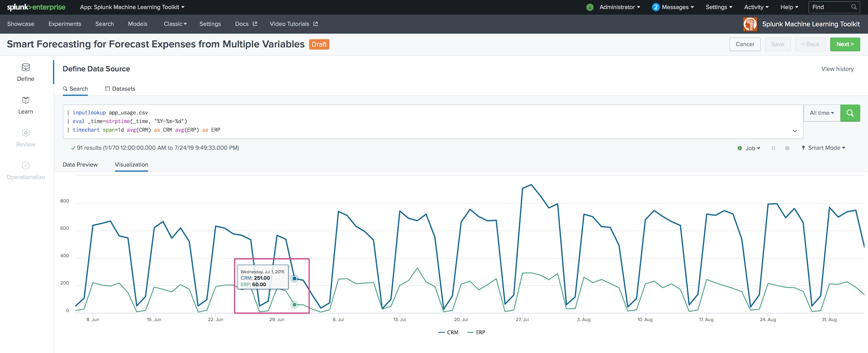Open the Operationalize step checkmark icon
This screenshot has width=868, height=353.
(26, 165)
